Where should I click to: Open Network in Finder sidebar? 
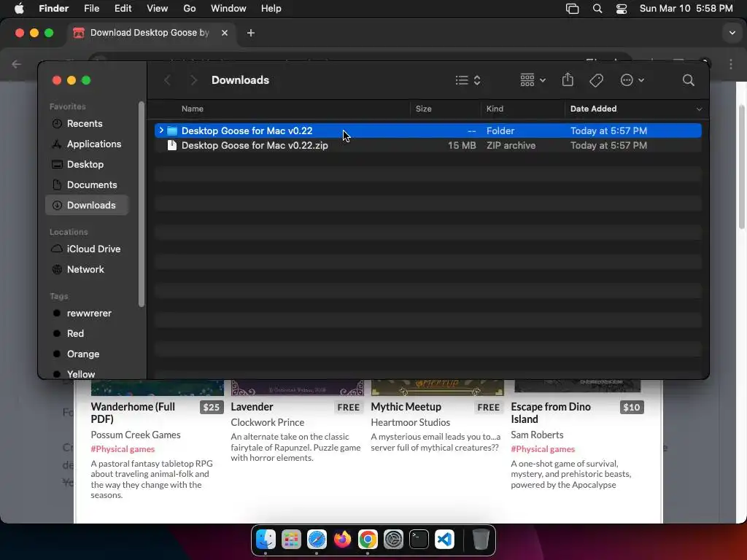click(x=85, y=270)
